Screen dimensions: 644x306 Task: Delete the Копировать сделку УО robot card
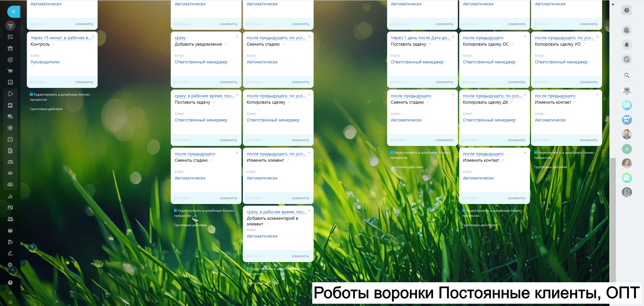597,37
